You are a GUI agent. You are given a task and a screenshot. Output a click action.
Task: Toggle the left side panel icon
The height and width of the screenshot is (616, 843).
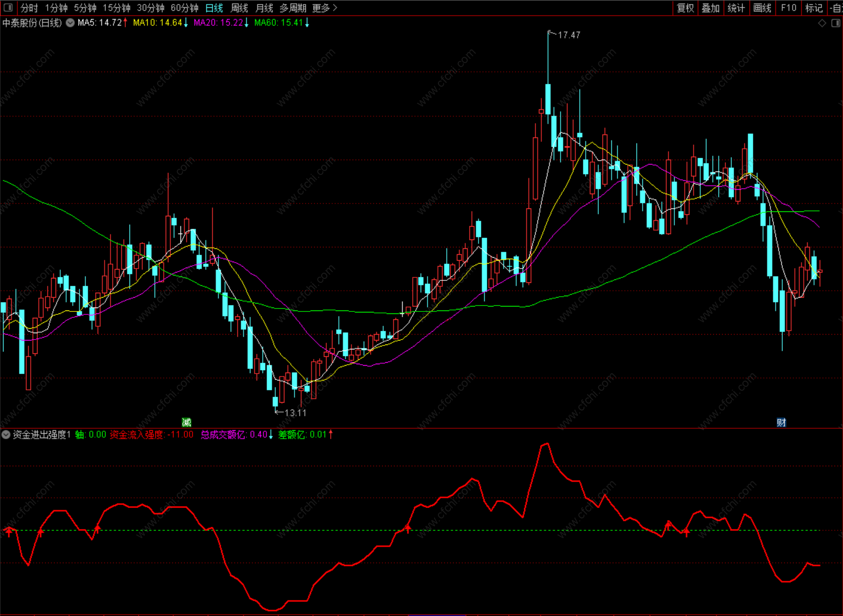point(8,8)
